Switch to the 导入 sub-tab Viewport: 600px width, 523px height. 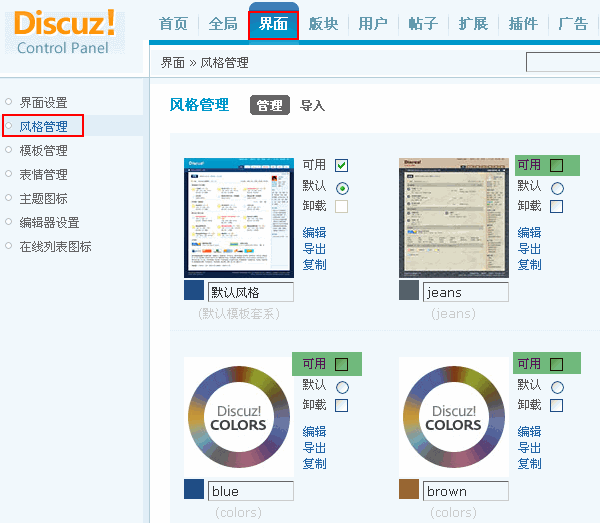click(313, 105)
